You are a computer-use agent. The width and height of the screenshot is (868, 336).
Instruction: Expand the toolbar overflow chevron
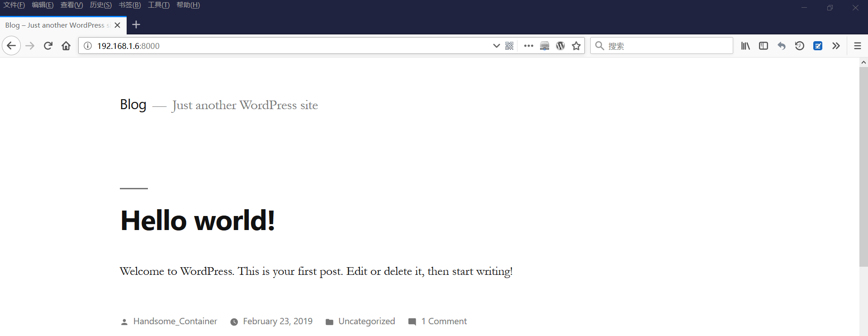[x=836, y=46]
